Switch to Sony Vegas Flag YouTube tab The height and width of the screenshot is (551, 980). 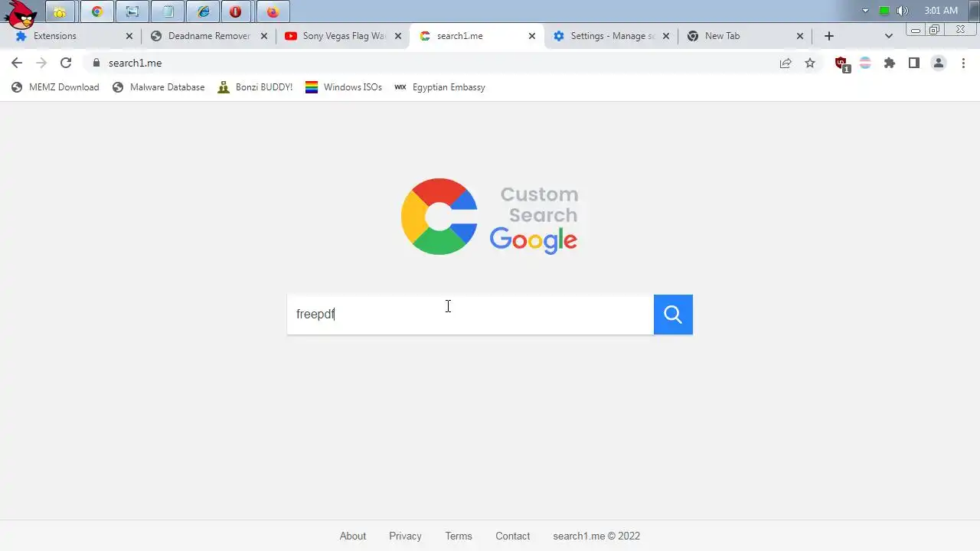pos(342,36)
